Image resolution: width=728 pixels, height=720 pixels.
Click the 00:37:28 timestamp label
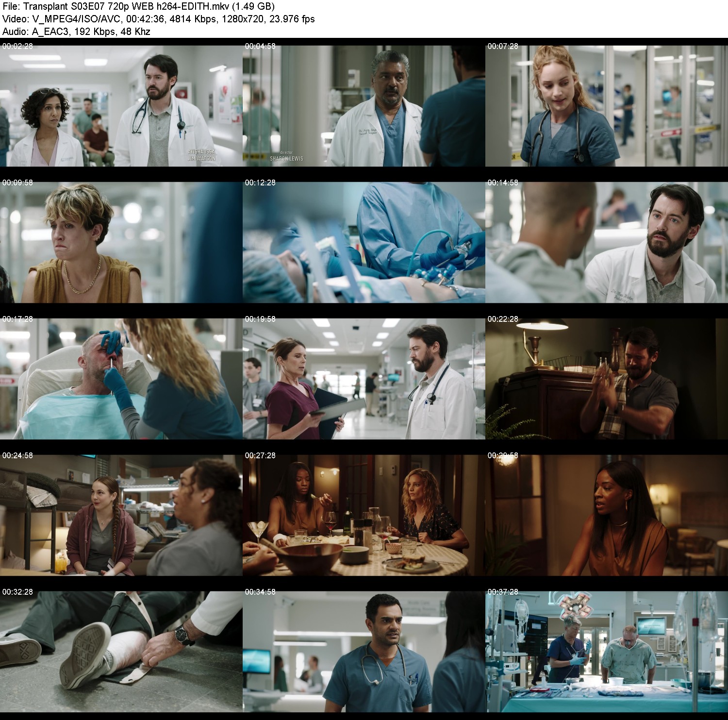pos(503,592)
